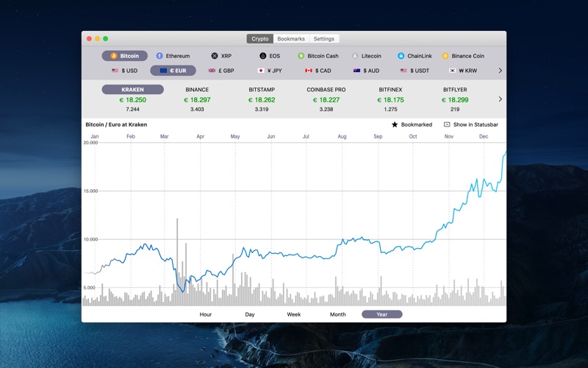588x368 pixels.
Task: Switch to the Bookmarks tab
Action: [x=291, y=39]
